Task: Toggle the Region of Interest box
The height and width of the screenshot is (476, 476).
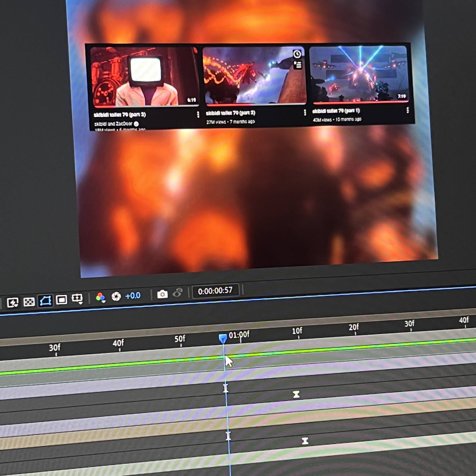Action: coord(61,300)
